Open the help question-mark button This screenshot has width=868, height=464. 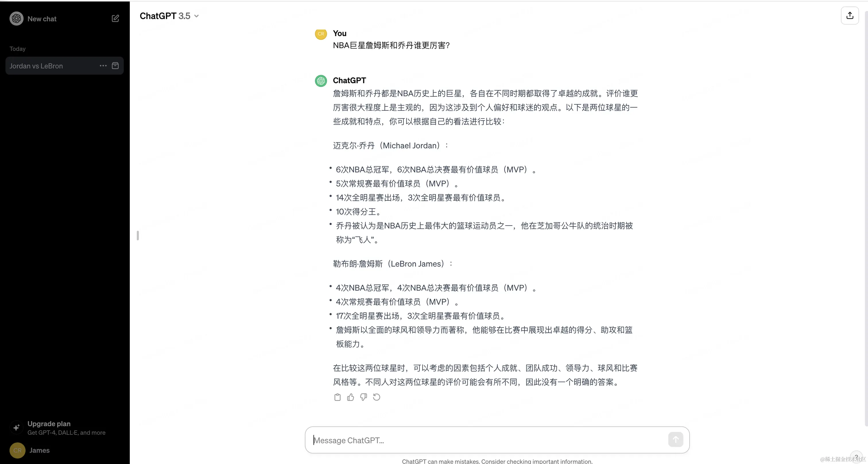point(856,457)
